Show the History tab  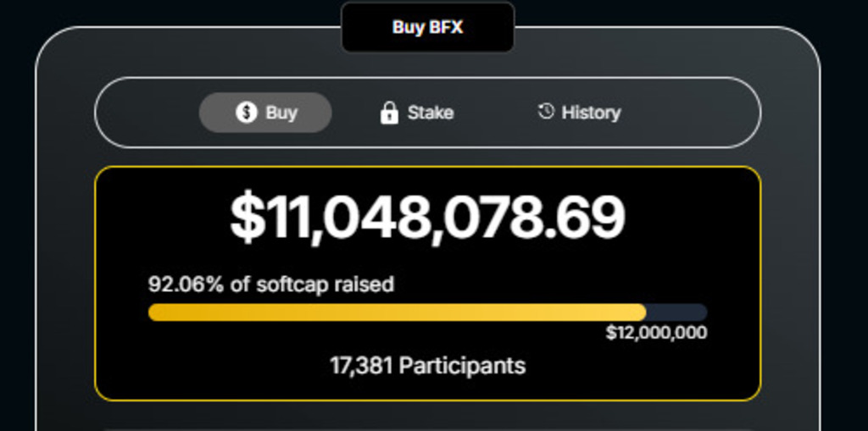tap(579, 113)
